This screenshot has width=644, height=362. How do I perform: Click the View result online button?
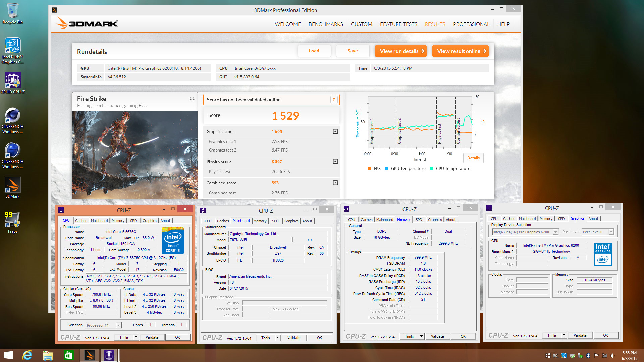pos(460,51)
